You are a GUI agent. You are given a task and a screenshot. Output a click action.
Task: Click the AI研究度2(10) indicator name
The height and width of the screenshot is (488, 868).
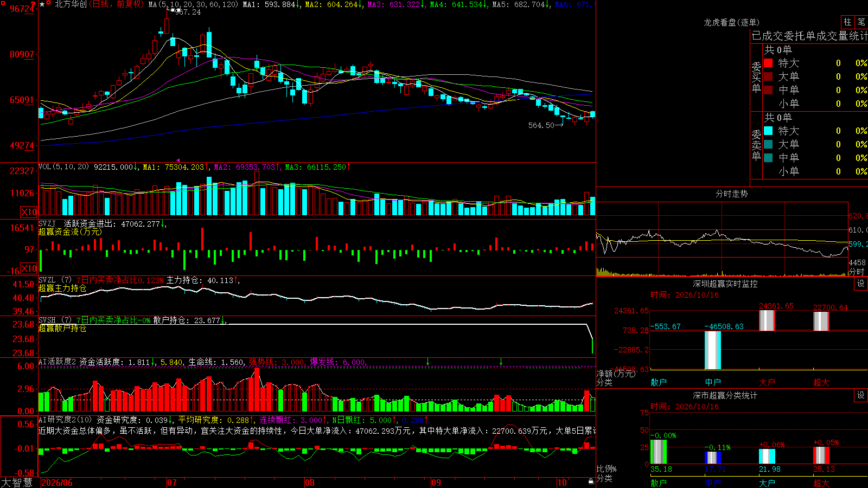coord(65,420)
